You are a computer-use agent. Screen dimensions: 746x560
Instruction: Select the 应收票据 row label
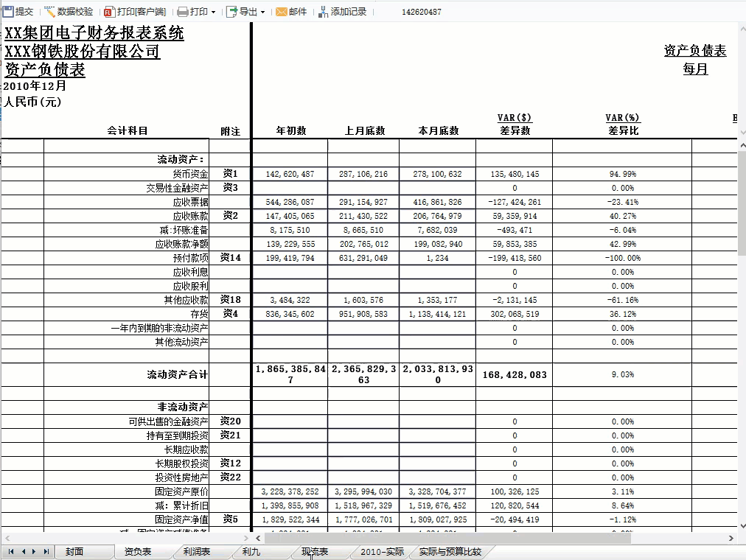[x=190, y=202]
